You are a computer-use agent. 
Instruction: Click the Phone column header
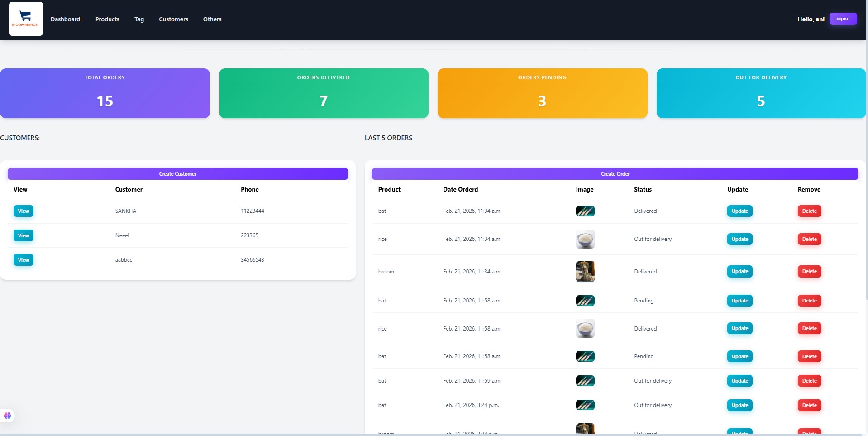pyautogui.click(x=250, y=189)
